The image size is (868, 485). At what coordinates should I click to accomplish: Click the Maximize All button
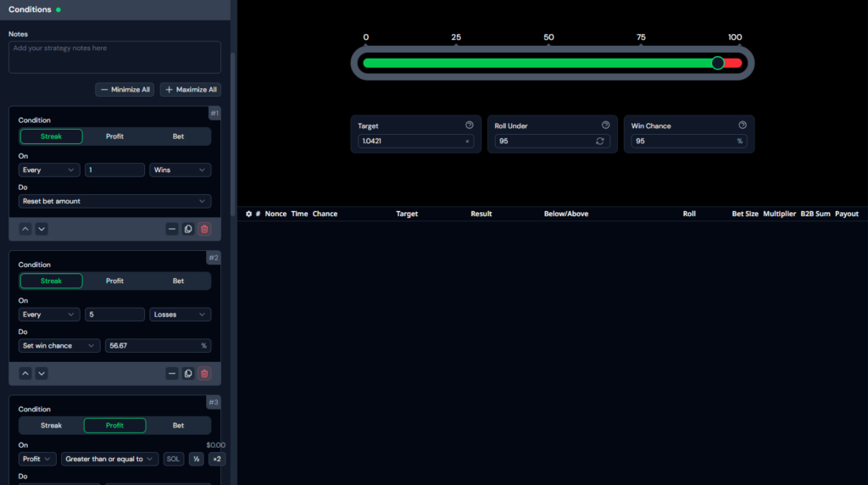point(191,90)
